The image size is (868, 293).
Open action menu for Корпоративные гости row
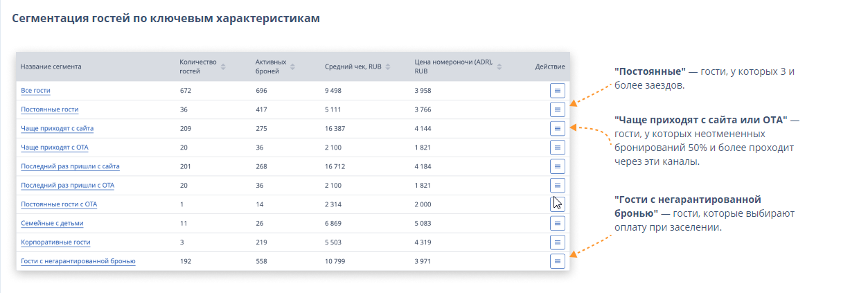(558, 242)
